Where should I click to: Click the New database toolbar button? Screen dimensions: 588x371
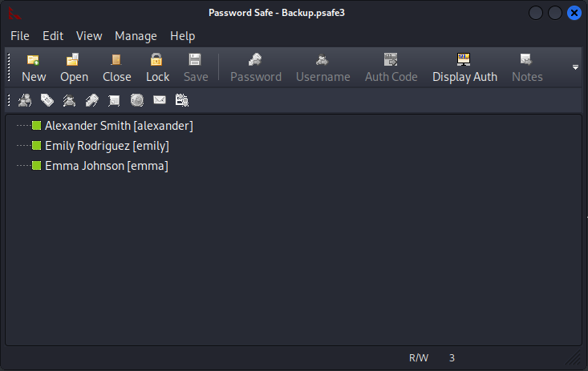click(34, 68)
